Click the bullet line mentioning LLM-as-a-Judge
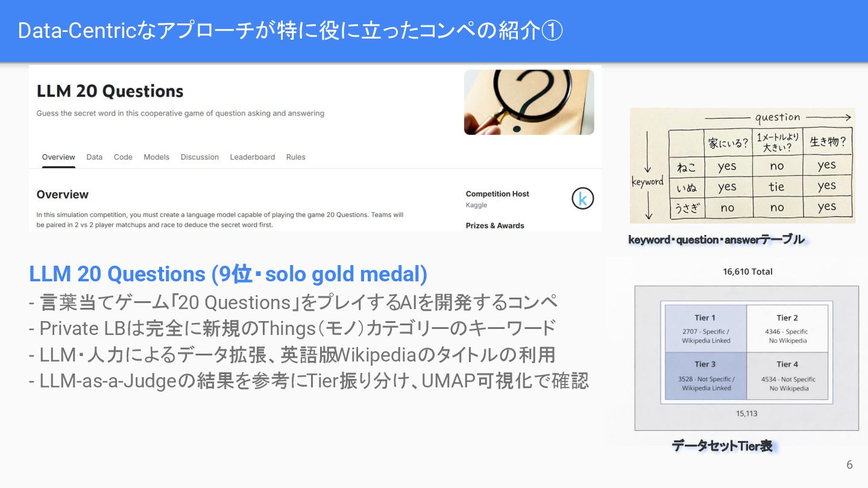The width and height of the screenshot is (868, 488). coord(309,381)
